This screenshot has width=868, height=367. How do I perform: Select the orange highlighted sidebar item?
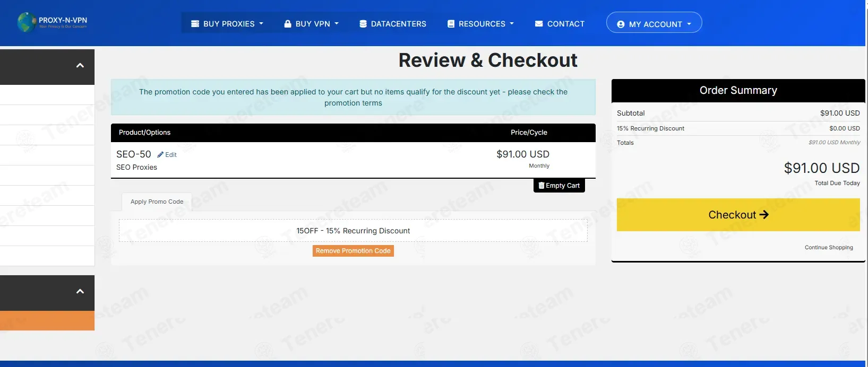click(x=47, y=320)
